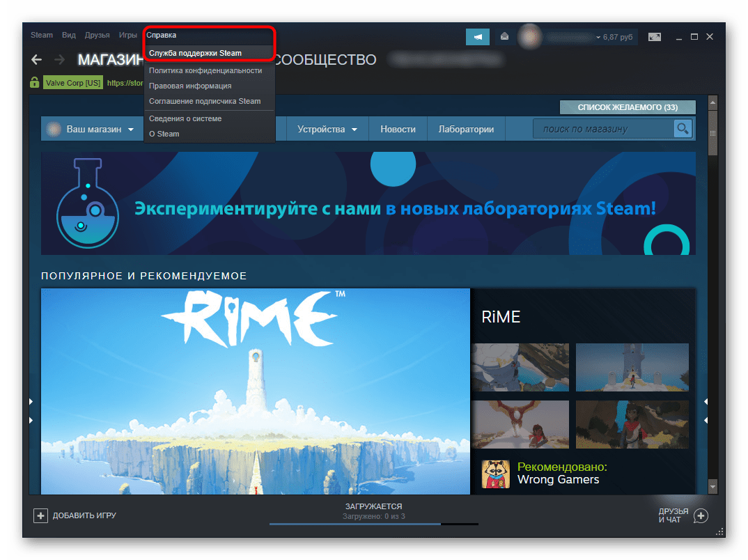
Task: Open the "Новости" store link
Action: click(398, 130)
